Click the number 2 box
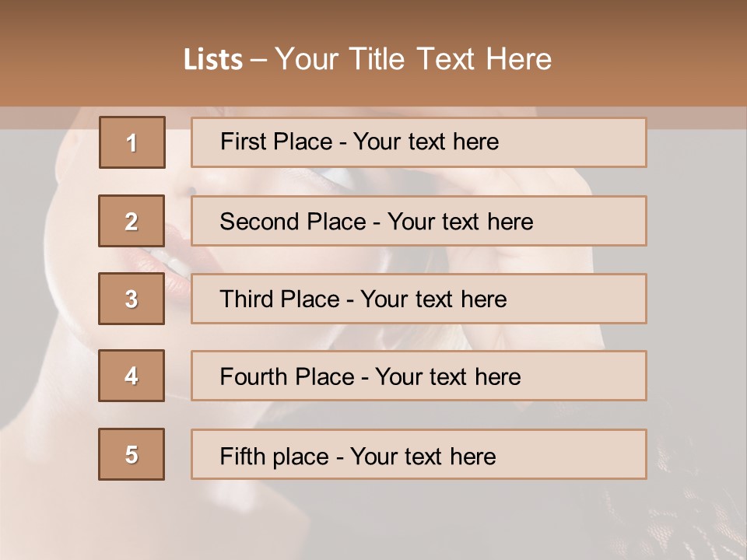Image resolution: width=747 pixels, height=560 pixels. point(132,221)
